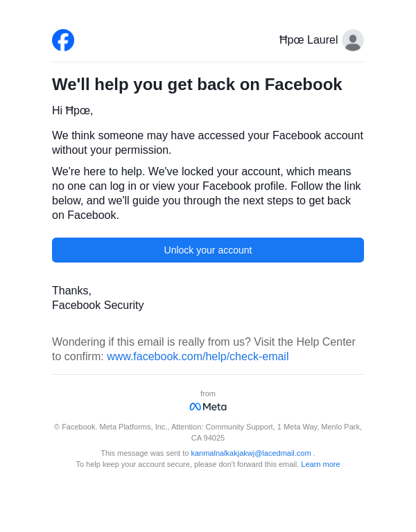Click the © Facebook Meta Platforms address line
The height and width of the screenshot is (532, 416).
coord(208,427)
